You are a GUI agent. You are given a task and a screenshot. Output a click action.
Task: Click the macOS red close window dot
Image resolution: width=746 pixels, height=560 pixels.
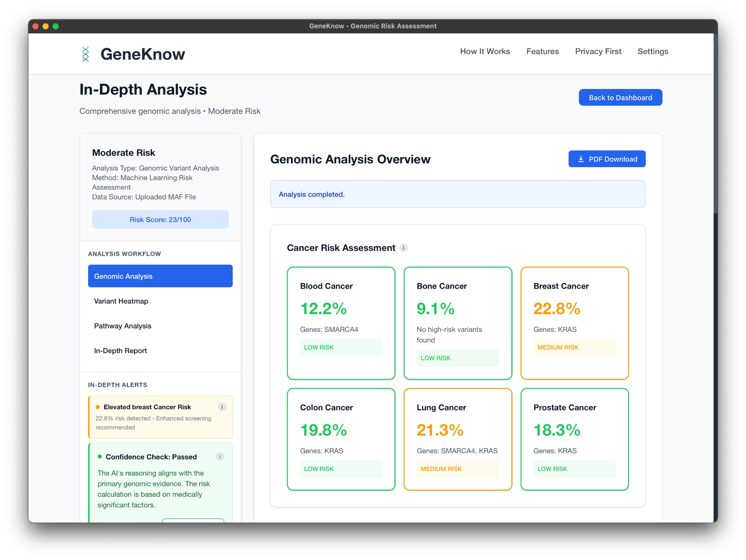[35, 26]
